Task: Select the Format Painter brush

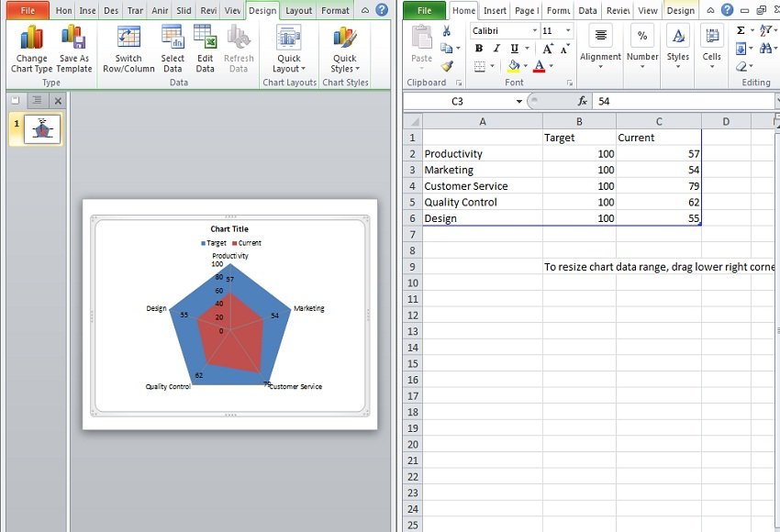Action: 446,66
